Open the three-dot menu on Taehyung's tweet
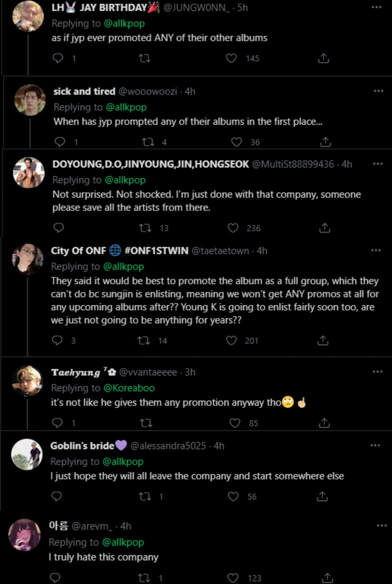This screenshot has width=392, height=584. pyautogui.click(x=377, y=372)
